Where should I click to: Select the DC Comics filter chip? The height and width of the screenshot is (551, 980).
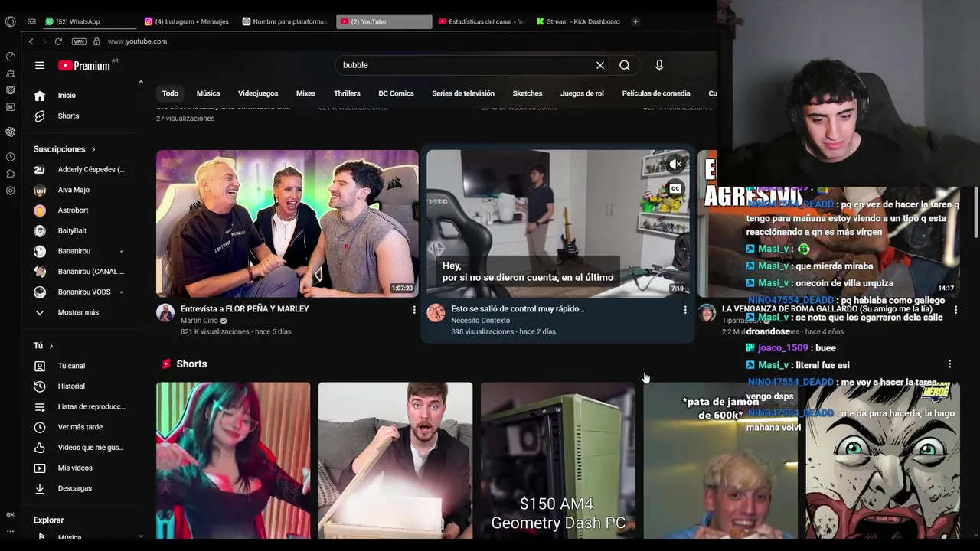pyautogui.click(x=396, y=93)
